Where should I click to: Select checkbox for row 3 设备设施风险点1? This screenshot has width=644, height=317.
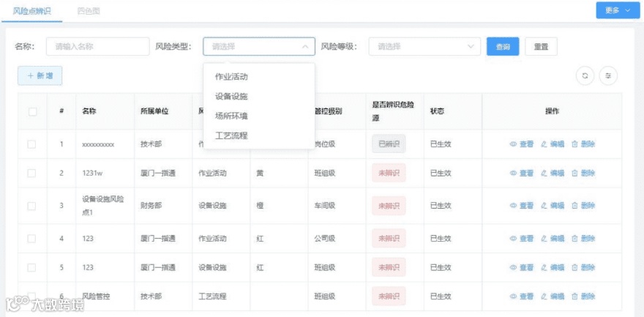(x=31, y=206)
